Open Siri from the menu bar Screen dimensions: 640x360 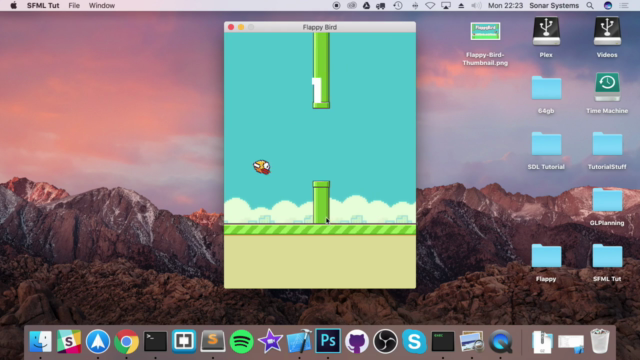(608, 5)
